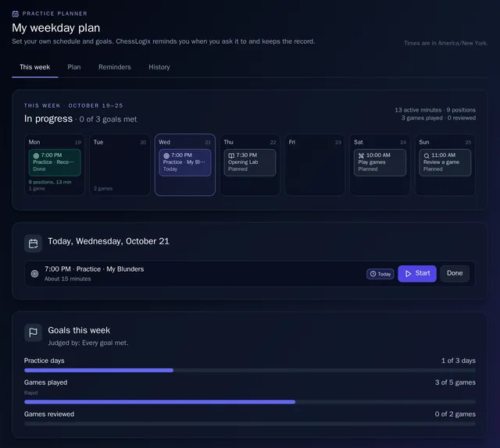This screenshot has width=500, height=448.
Task: Click the '1 game' text under Monday
Action: (37, 188)
